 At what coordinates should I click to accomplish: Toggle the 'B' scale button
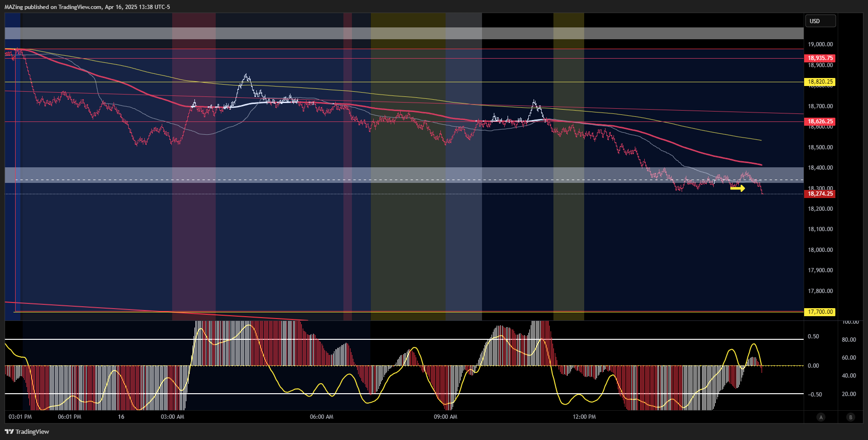click(850, 417)
